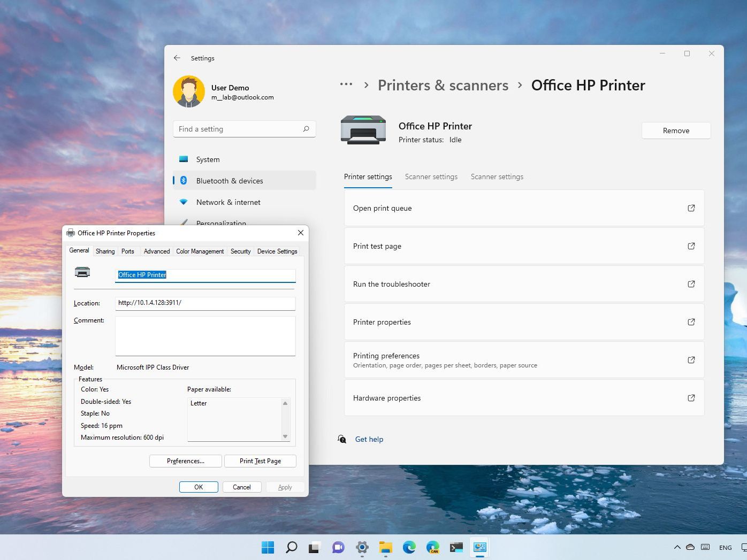Screen dimensions: 747x560
Task: Open Microsoft Edge from the taskbar
Action: [409, 547]
